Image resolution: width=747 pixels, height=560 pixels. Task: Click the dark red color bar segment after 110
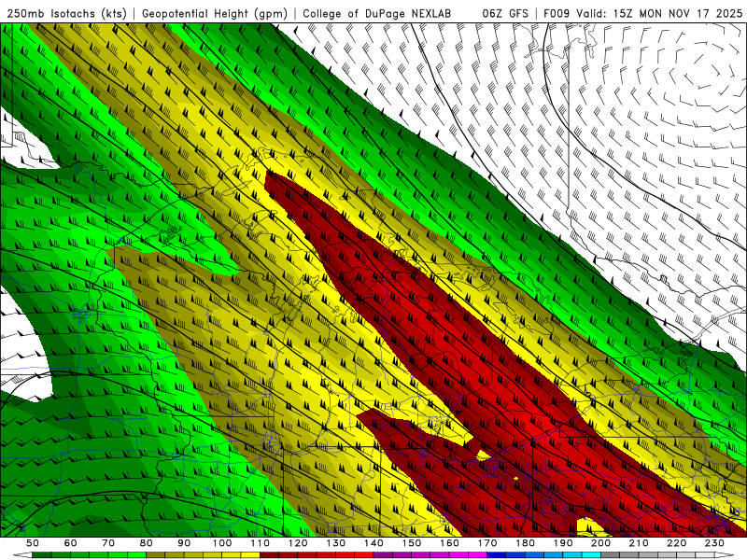[x=269, y=554]
